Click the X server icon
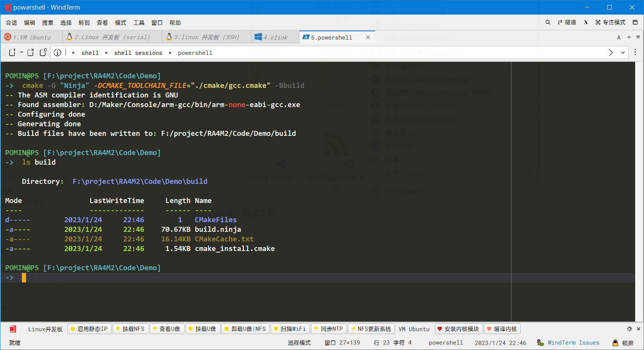 tap(586, 22)
